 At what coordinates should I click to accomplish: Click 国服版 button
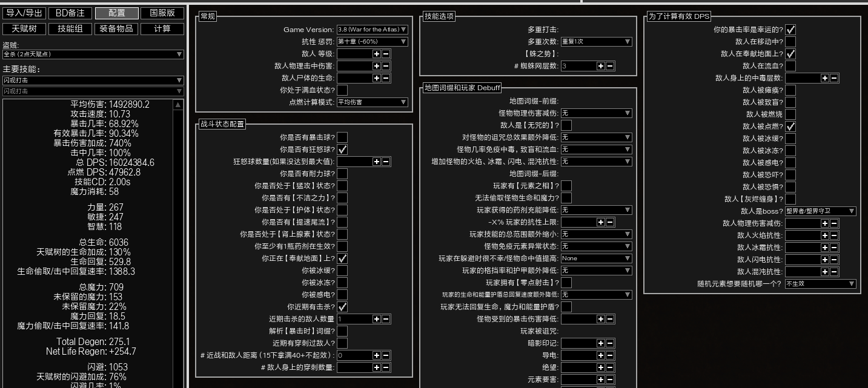[162, 13]
